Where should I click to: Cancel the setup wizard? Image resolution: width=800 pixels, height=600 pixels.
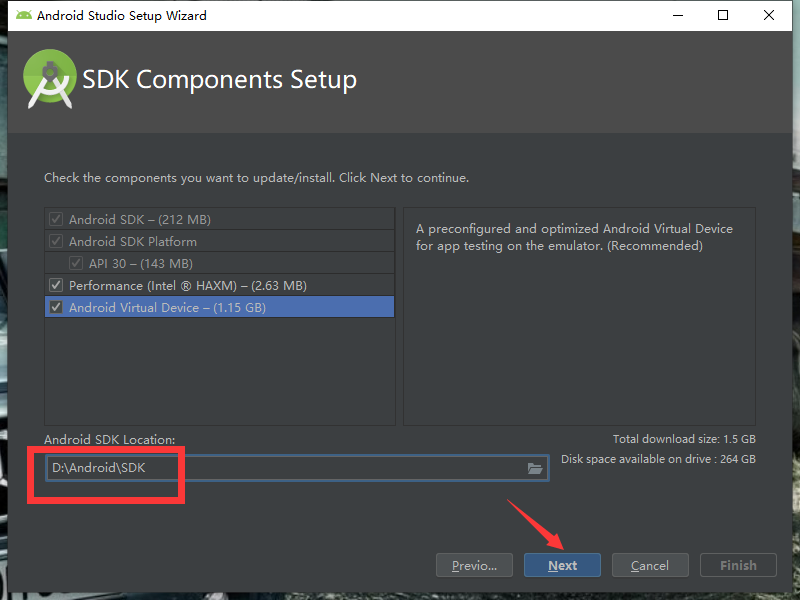tap(650, 565)
